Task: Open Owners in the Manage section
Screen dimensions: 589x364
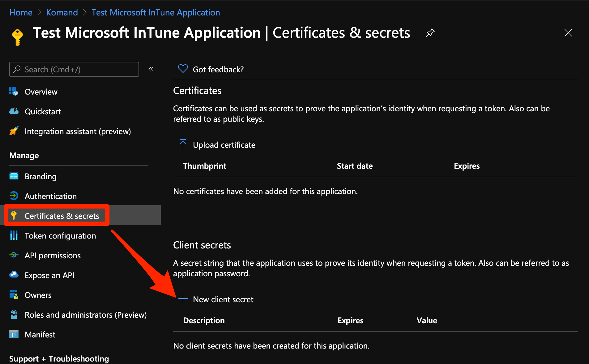Action: click(38, 295)
